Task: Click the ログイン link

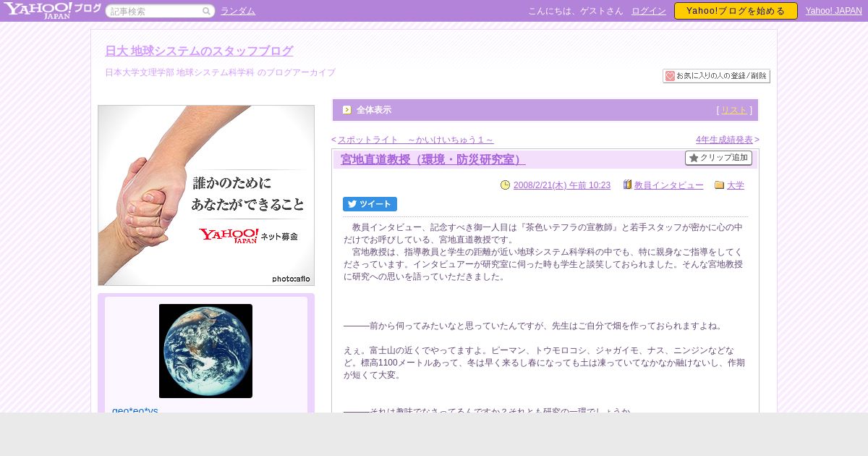Action: coord(649,11)
